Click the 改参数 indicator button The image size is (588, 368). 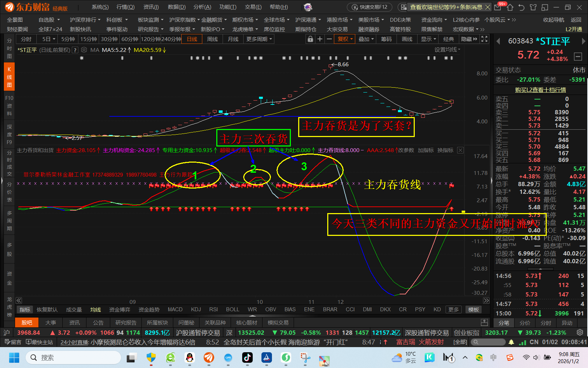pyautogui.click(x=406, y=150)
